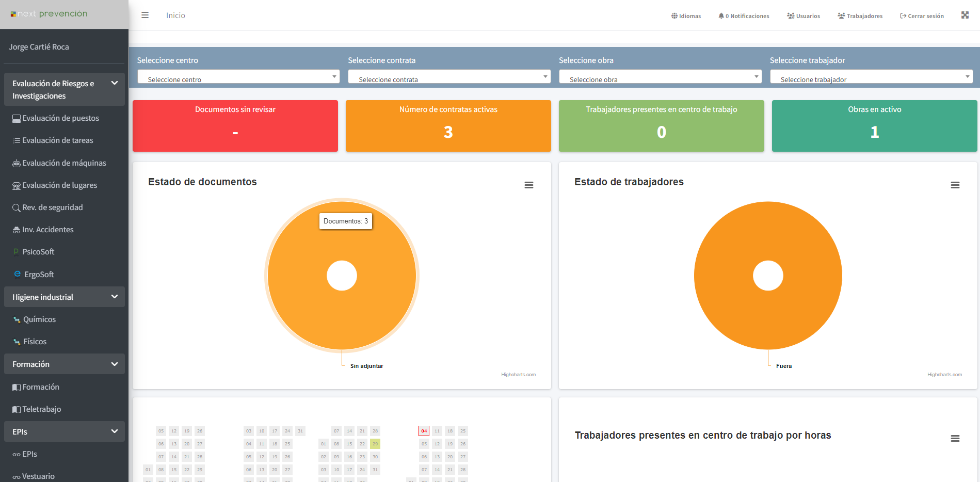
Task: Open the Seleccione obra dropdown
Action: coord(661,76)
